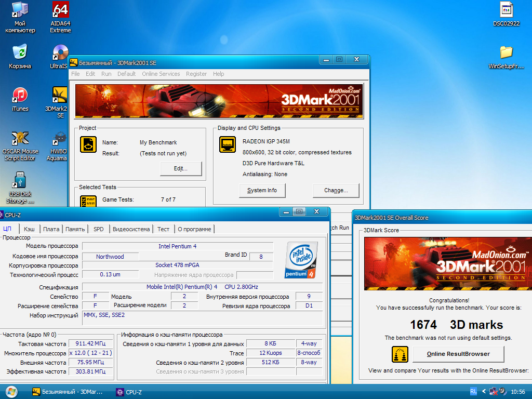Image resolution: width=532 pixels, height=399 pixels.
Task: Click the CPU-Z taskbar button
Action: (129, 392)
